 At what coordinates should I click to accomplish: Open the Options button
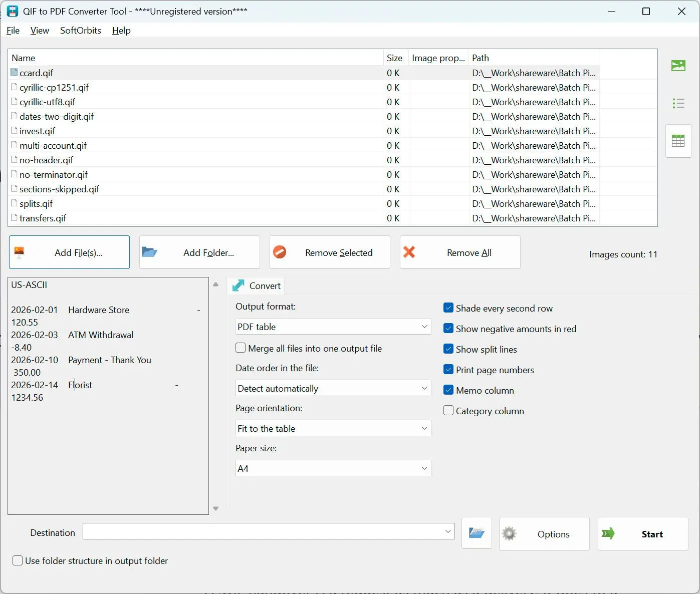[544, 534]
